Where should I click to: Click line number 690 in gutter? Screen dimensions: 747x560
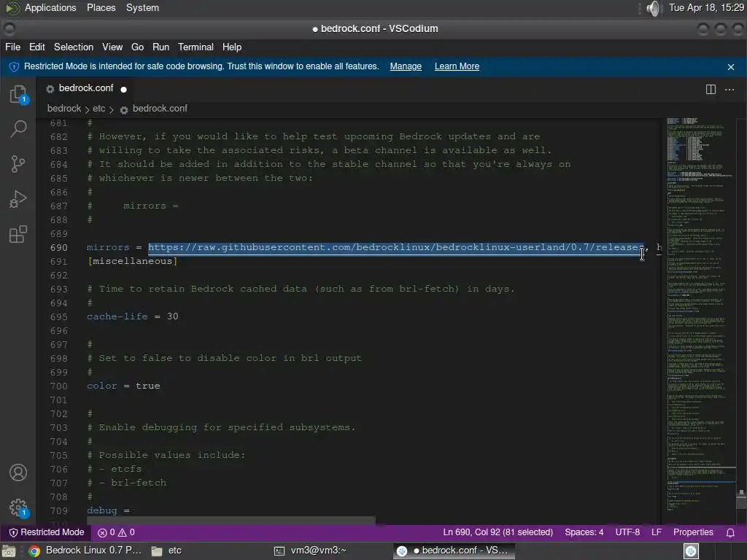point(59,248)
